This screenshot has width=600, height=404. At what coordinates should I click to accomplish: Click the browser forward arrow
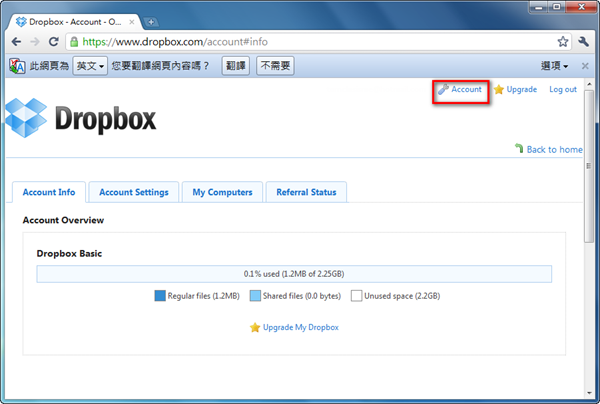[x=35, y=42]
